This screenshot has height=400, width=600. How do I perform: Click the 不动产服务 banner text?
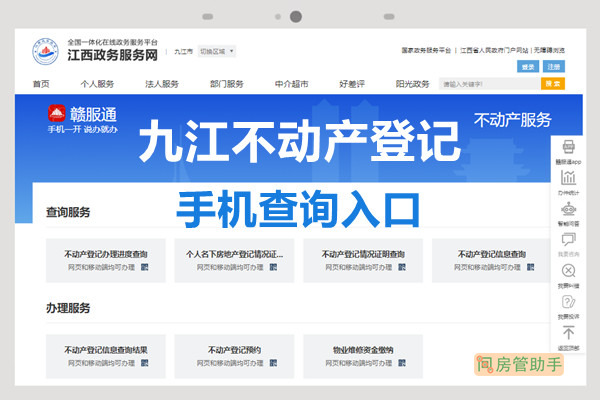[512, 120]
